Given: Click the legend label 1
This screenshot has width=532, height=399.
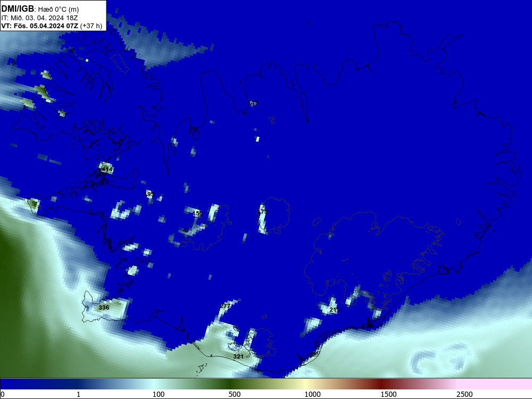Looking at the screenshot, I should tap(78, 394).
